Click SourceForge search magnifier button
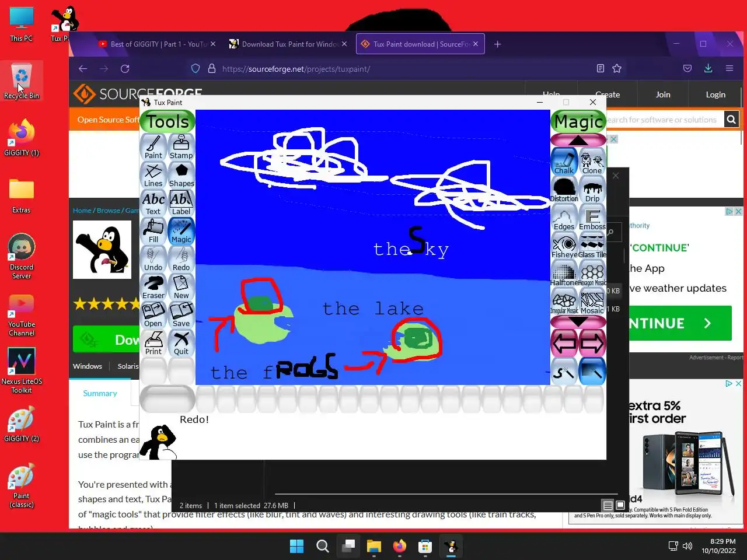747x560 pixels. [x=731, y=120]
